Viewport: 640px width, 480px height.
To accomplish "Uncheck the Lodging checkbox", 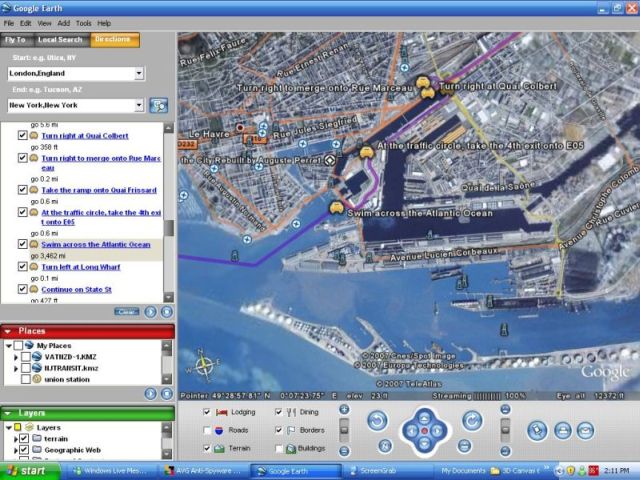I will (207, 411).
